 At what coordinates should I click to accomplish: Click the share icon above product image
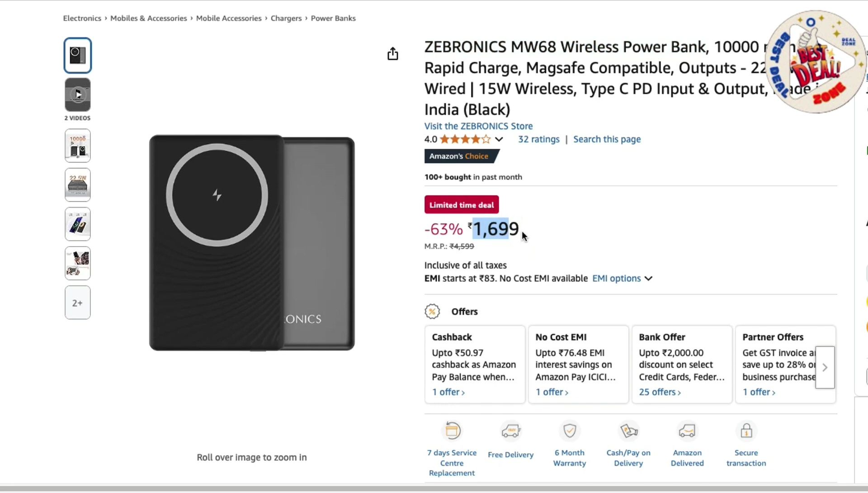[392, 54]
